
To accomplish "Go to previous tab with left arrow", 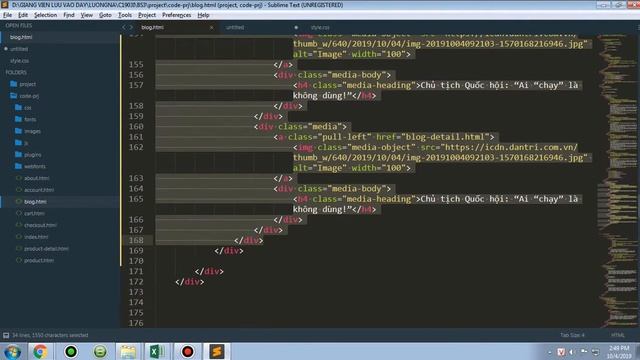I will pos(124,27).
